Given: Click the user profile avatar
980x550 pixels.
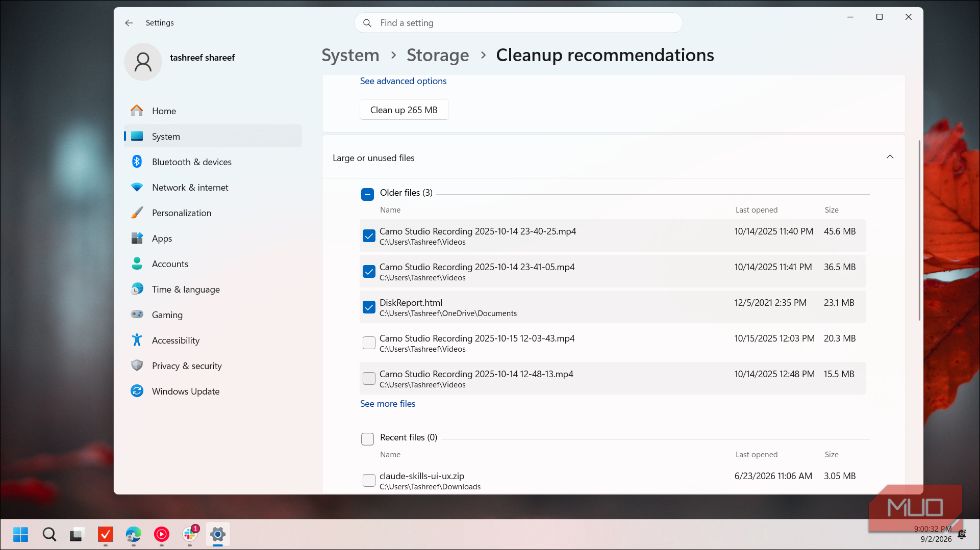Looking at the screenshot, I should 143,62.
